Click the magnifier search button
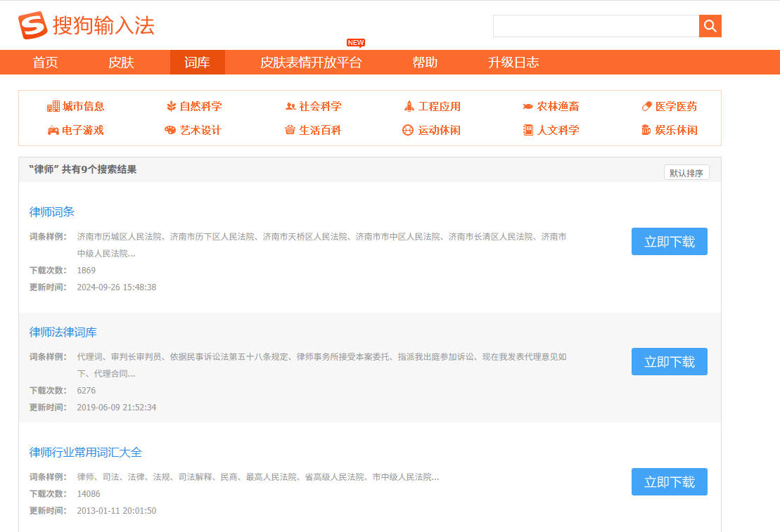The image size is (780, 532). coord(710,26)
